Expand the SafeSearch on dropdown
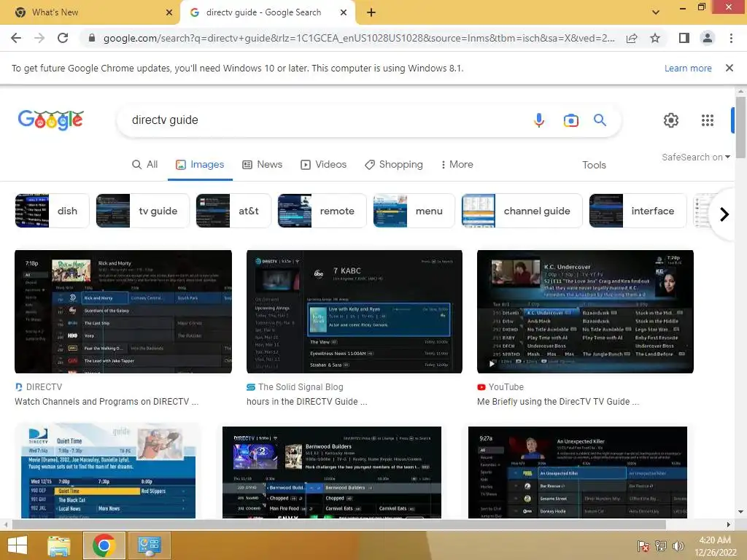This screenshot has width=747, height=560. pyautogui.click(x=695, y=157)
